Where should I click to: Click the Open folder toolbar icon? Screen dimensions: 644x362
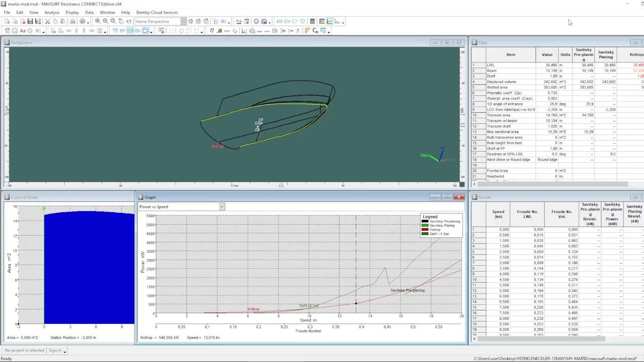pyautogui.click(x=15, y=22)
